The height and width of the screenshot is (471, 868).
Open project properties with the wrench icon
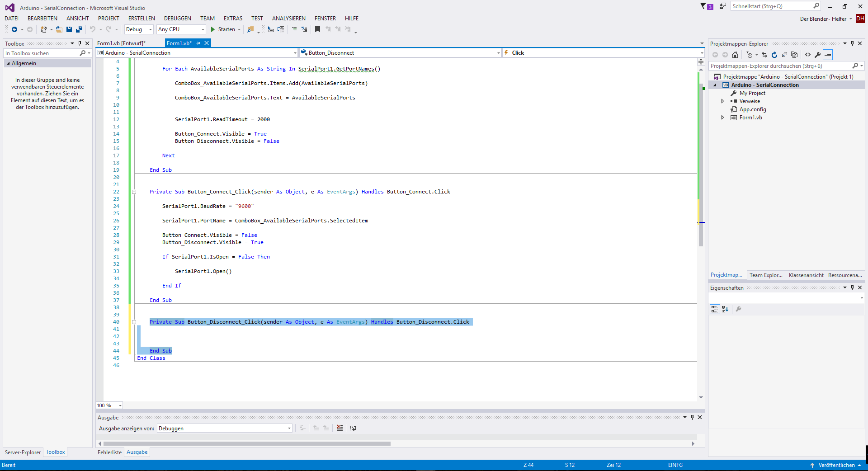pyautogui.click(x=818, y=55)
